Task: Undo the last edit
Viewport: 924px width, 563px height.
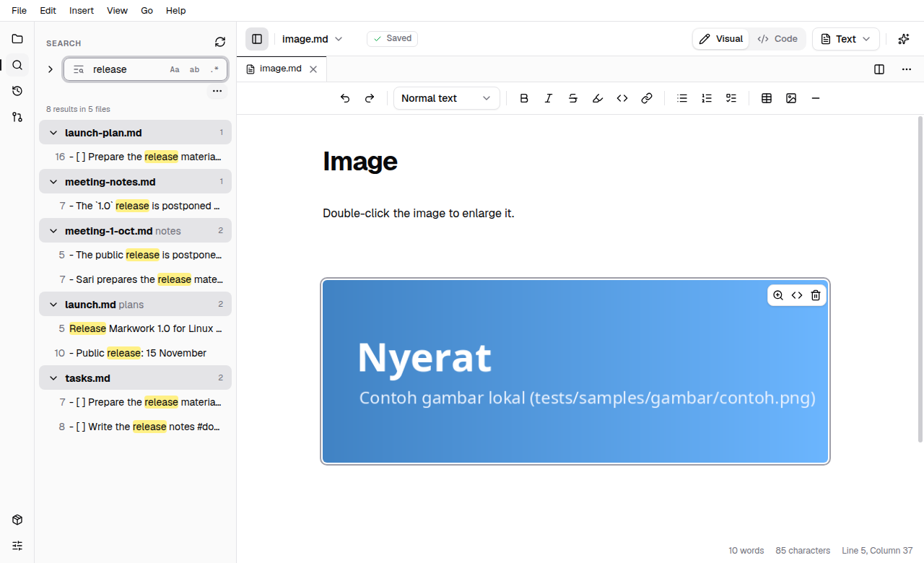Action: click(x=345, y=98)
